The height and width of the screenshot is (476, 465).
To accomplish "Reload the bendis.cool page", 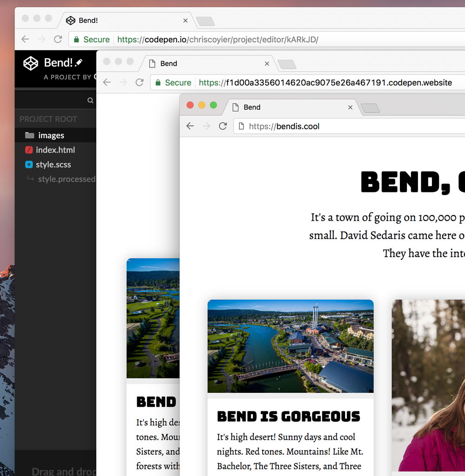I will pos(223,126).
